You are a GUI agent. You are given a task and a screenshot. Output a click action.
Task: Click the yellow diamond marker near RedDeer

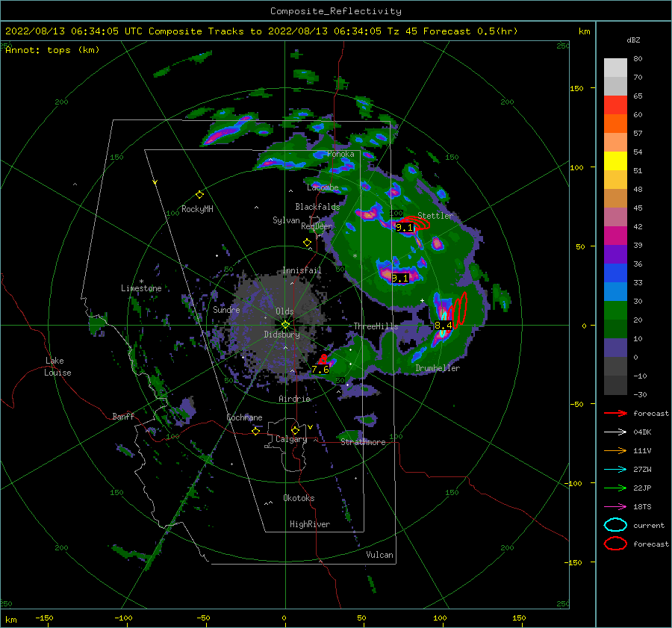(307, 243)
